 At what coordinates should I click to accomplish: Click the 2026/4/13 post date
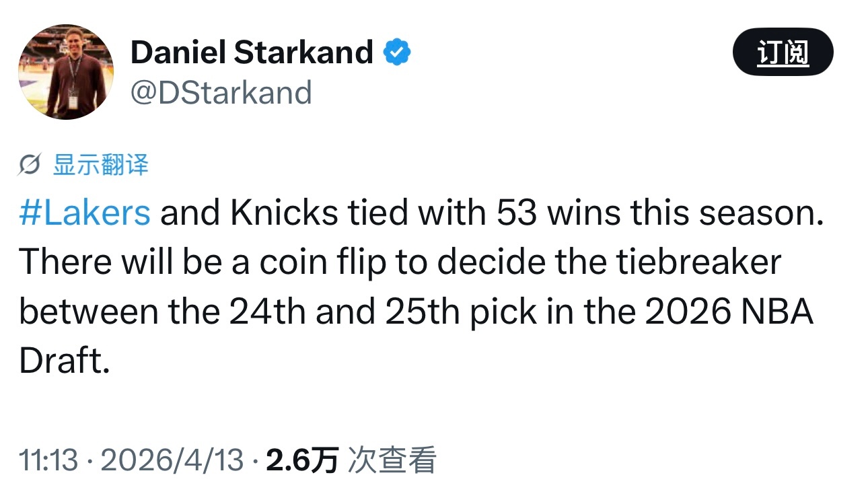click(172, 460)
